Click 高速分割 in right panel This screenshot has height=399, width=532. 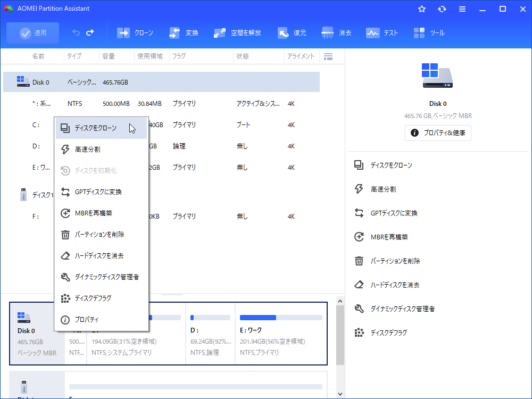tap(375, 189)
